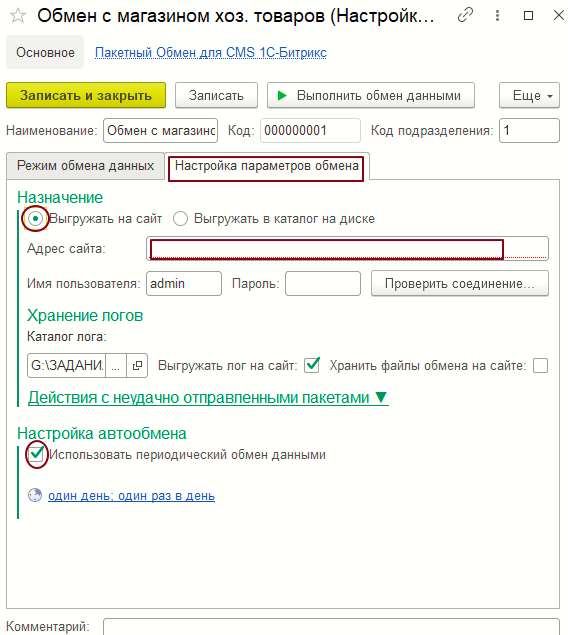Toggle 'Выгружать лог на сайт' checkbox
The height and width of the screenshot is (635, 568).
[312, 365]
